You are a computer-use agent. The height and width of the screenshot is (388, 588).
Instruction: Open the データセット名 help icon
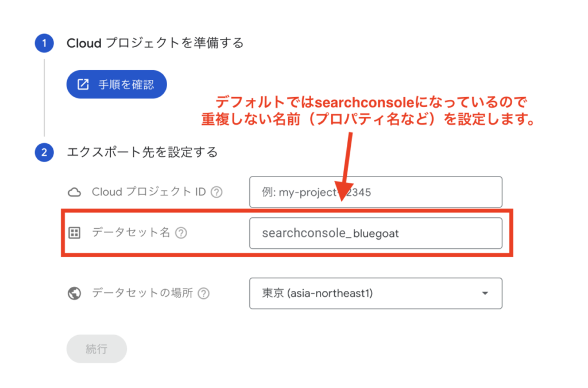pos(181,233)
